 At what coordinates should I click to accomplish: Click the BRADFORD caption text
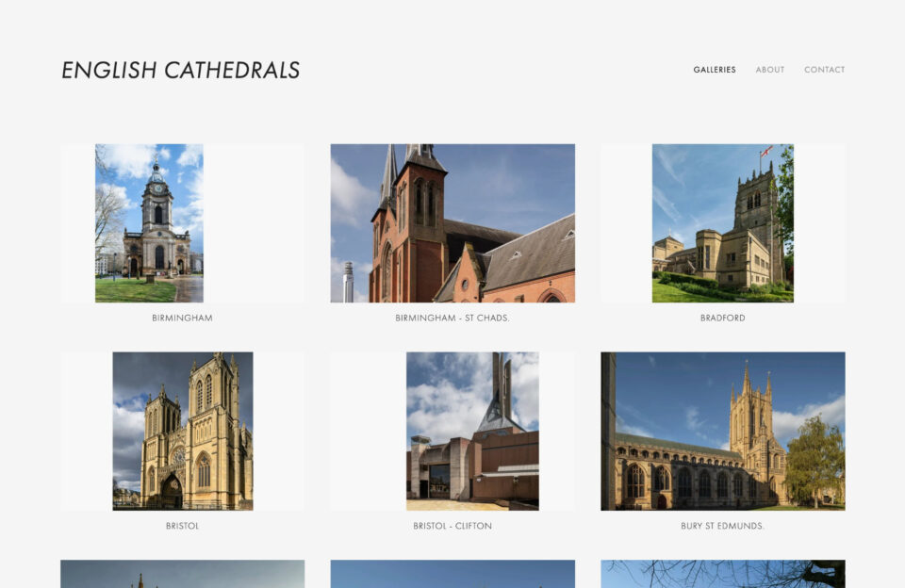(x=723, y=318)
